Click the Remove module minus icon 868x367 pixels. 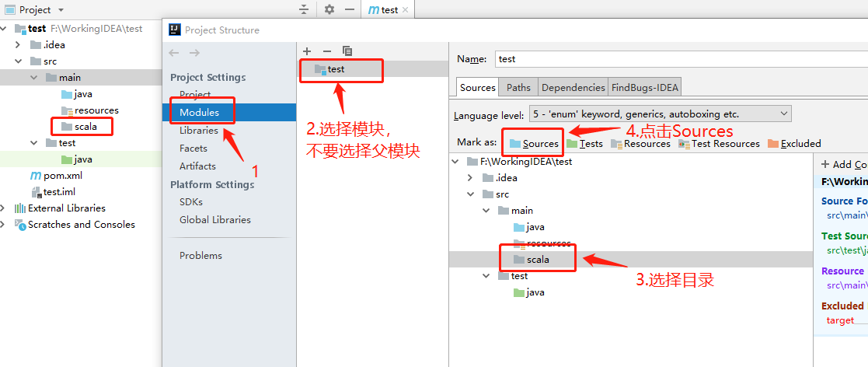(x=326, y=51)
